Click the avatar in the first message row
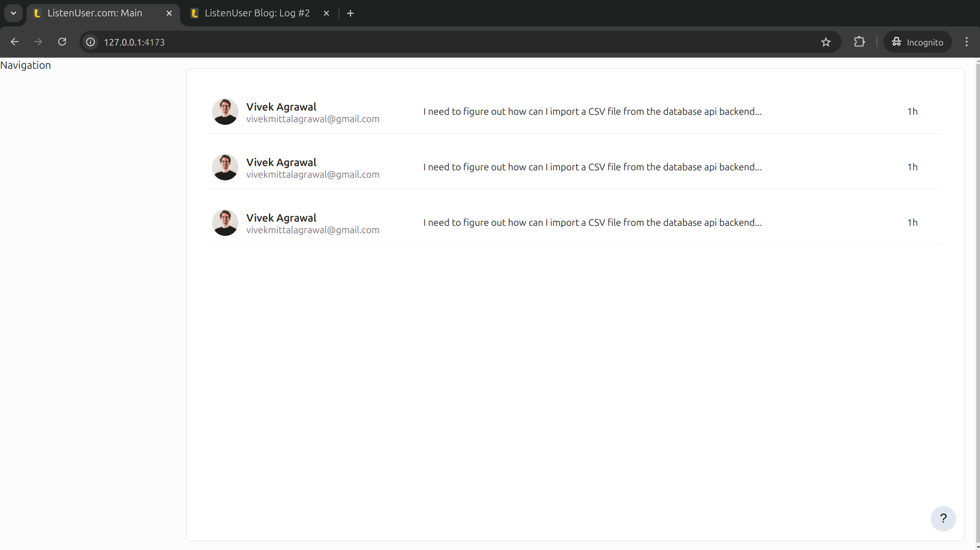Image resolution: width=980 pixels, height=550 pixels. click(x=225, y=112)
